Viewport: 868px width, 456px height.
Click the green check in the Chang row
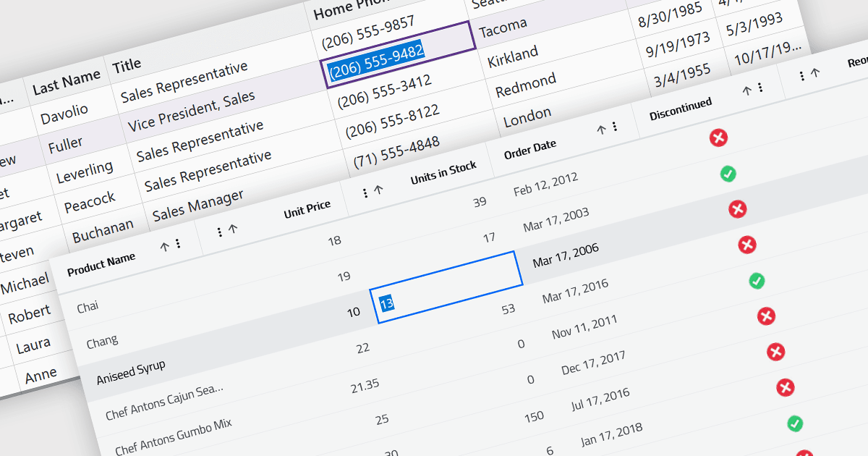[728, 174]
